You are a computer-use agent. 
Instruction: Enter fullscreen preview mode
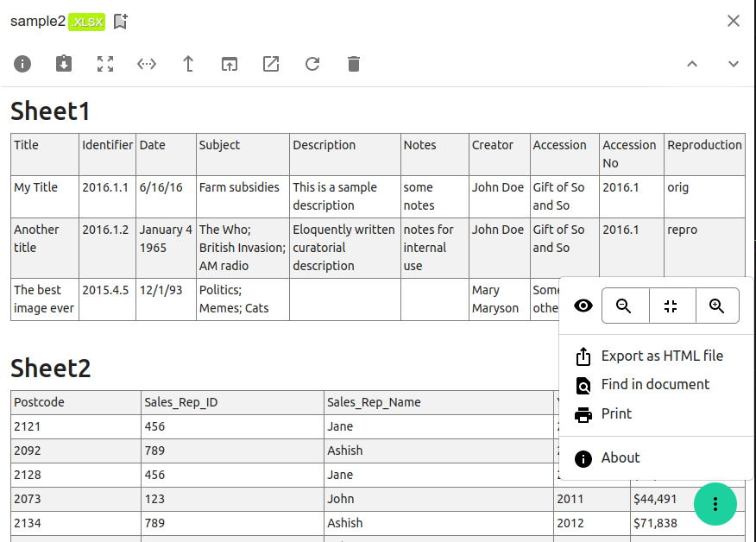105,64
